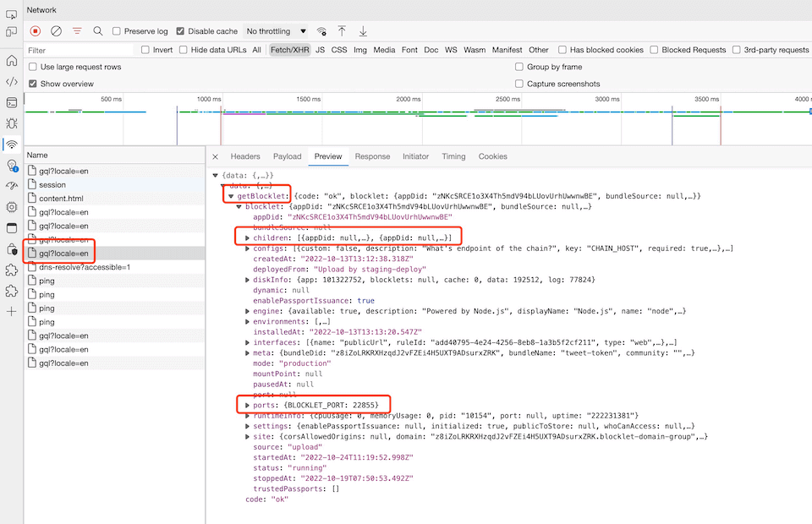The image size is (812, 524).
Task: Check Use large request rows
Action: tap(33, 67)
